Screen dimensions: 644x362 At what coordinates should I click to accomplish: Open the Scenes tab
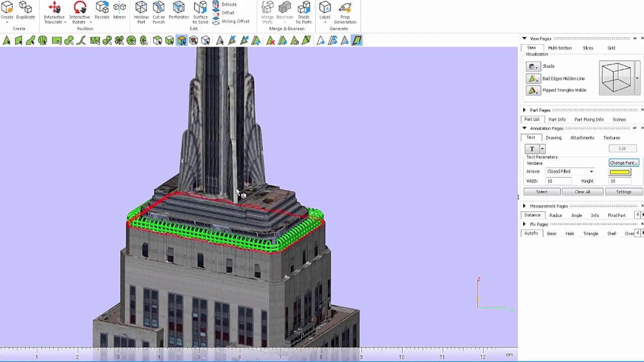619,120
